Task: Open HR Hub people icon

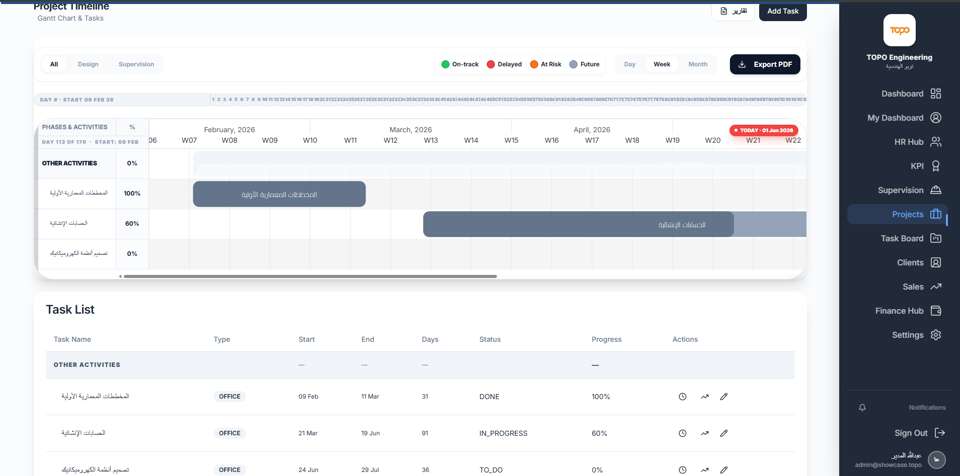Action: [x=935, y=142]
